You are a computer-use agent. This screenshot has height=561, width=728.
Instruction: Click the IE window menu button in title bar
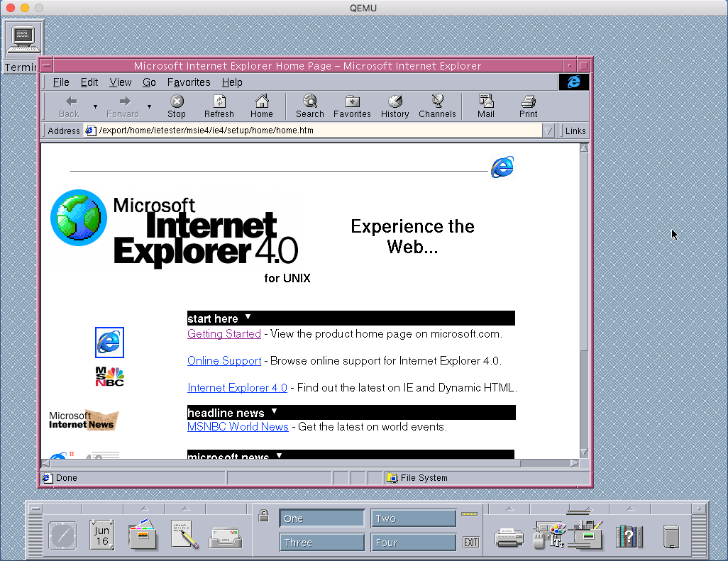click(47, 66)
